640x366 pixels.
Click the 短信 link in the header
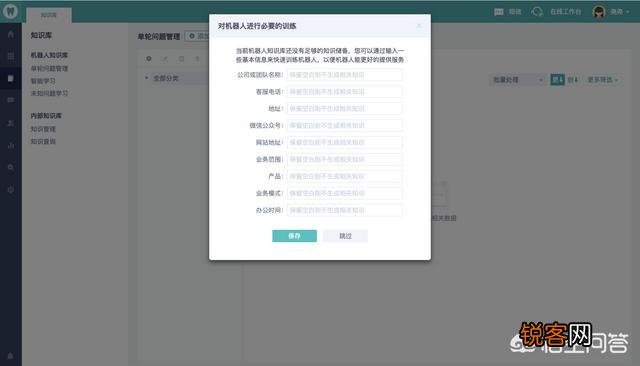pos(515,12)
